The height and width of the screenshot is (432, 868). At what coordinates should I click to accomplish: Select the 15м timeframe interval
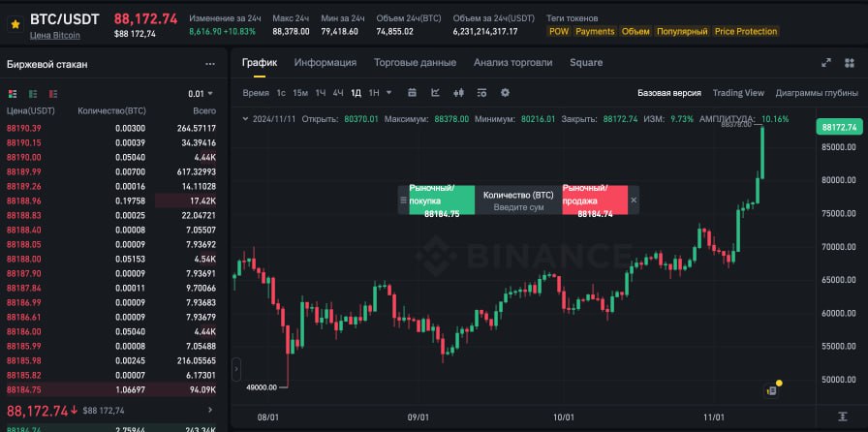point(300,93)
